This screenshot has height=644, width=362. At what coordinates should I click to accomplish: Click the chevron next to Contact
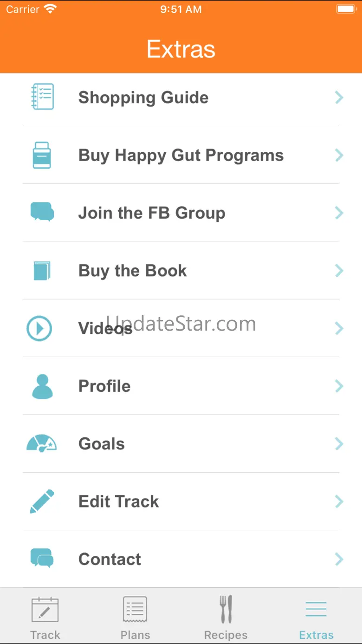tap(339, 559)
